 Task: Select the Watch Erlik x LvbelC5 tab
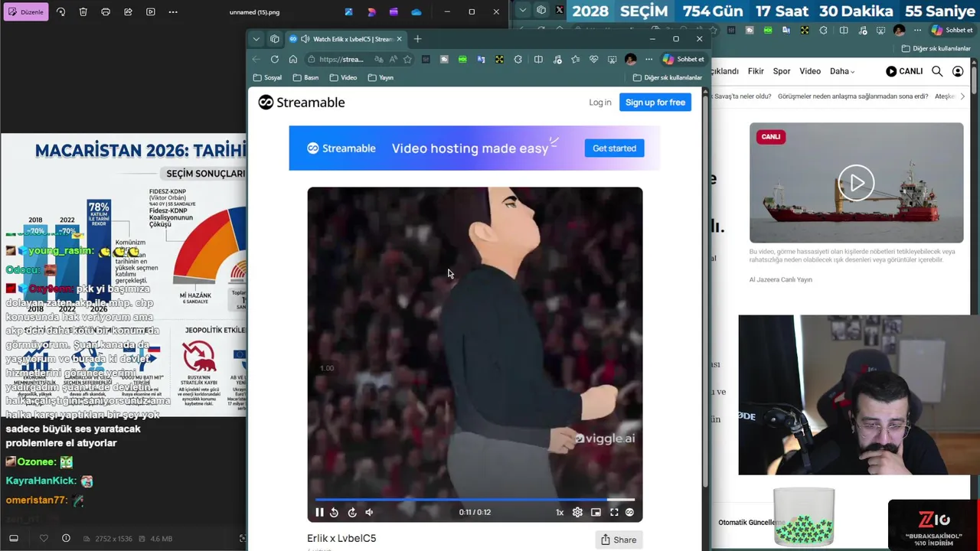[x=346, y=39]
